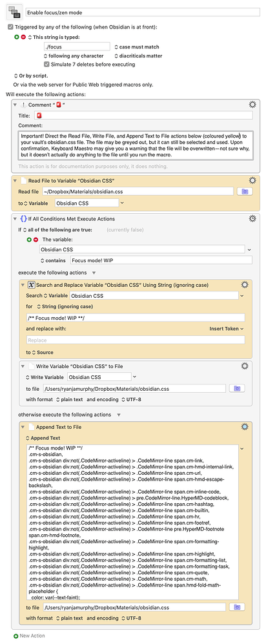Click the variable X icon of Search and Replace
The image size is (266, 644).
[31, 285]
